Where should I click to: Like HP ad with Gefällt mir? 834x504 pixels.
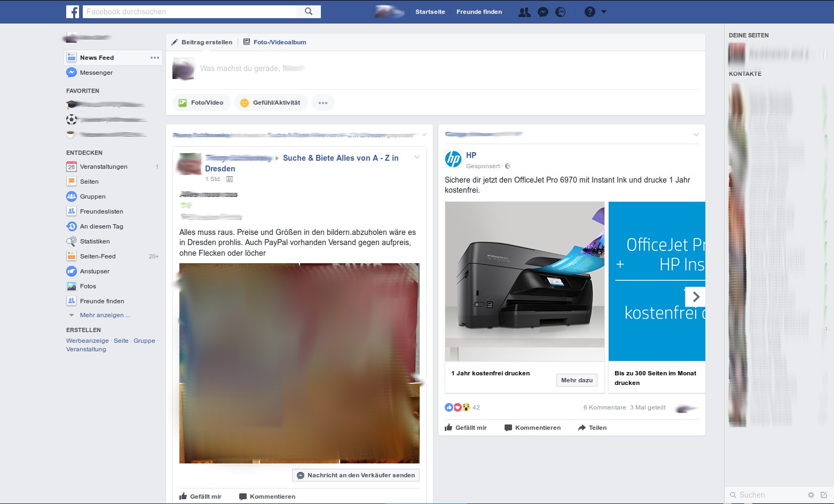point(466,428)
